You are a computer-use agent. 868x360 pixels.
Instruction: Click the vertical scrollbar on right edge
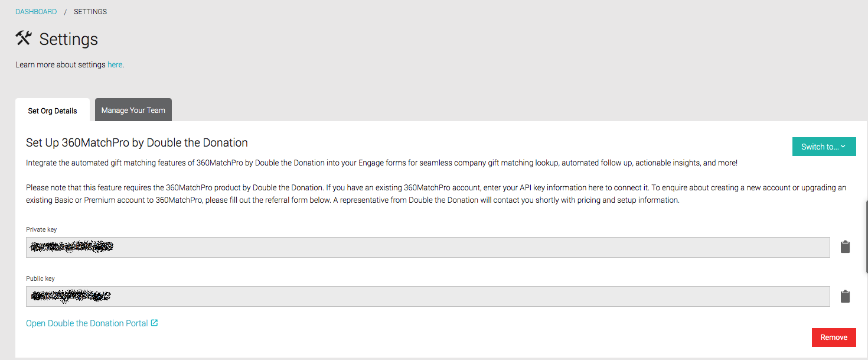pyautogui.click(x=866, y=231)
